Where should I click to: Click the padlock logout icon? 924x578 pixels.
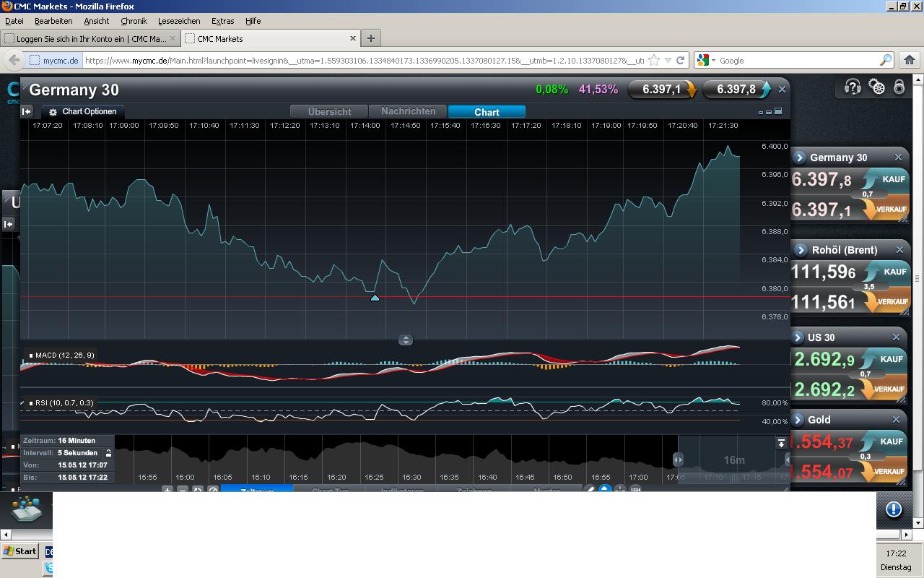pos(899,87)
